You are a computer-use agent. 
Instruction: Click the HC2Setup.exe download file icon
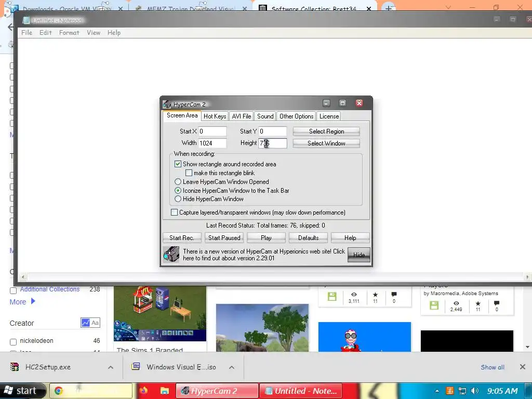pos(15,367)
